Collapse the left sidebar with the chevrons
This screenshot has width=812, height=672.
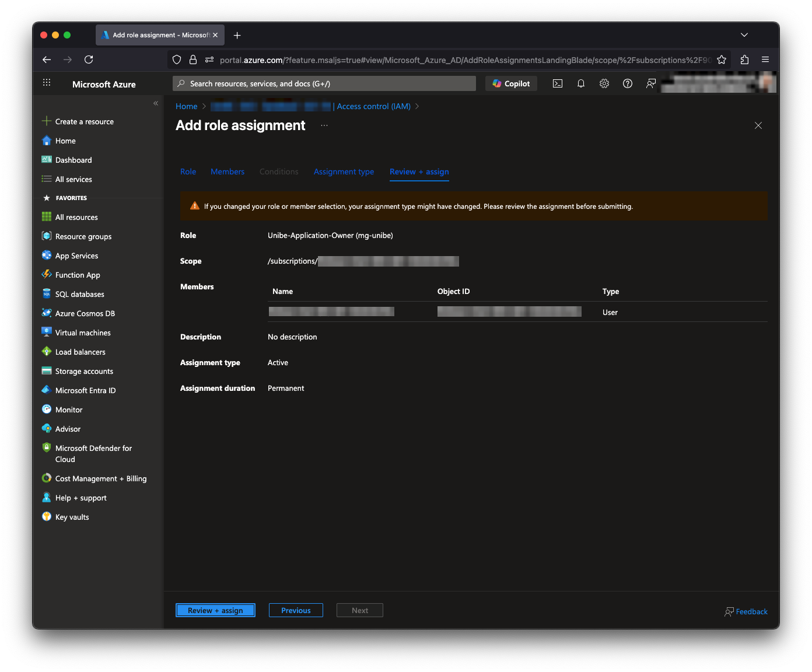[156, 103]
